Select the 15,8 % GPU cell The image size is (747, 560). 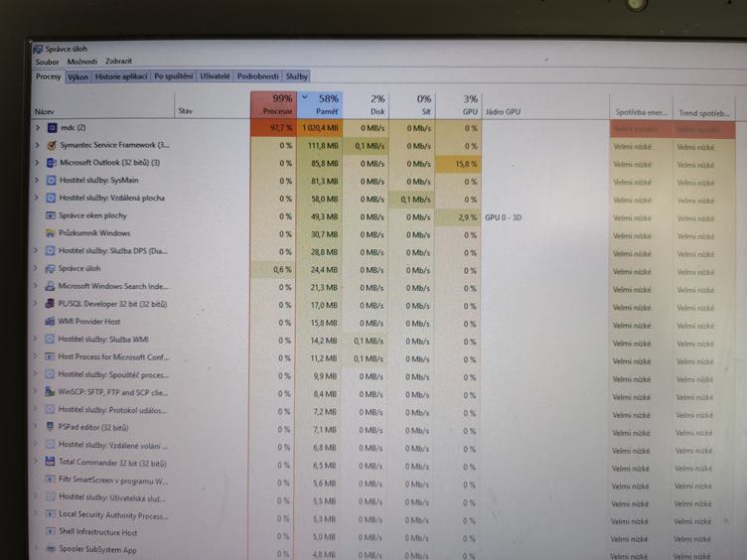(x=458, y=164)
